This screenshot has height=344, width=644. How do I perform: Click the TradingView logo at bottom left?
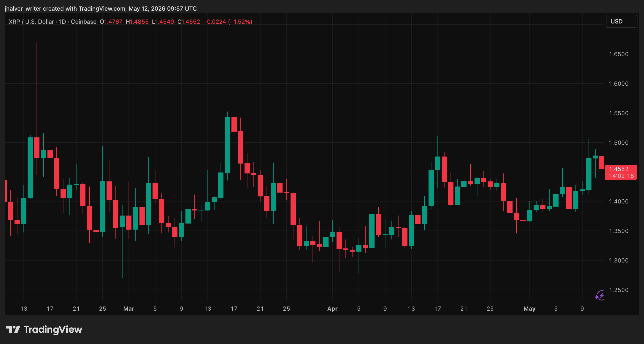pyautogui.click(x=44, y=329)
